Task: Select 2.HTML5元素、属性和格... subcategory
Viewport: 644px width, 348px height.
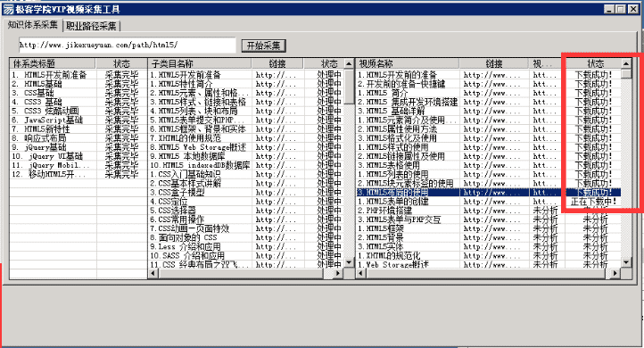Action: click(246, 93)
